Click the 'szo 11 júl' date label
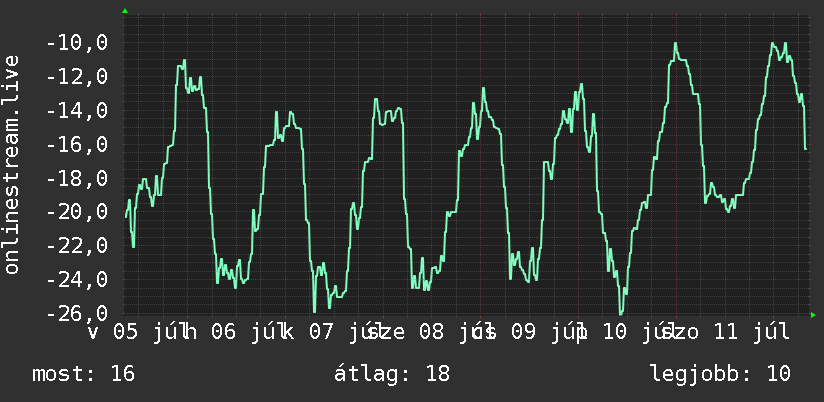The image size is (824, 402). 726,332
